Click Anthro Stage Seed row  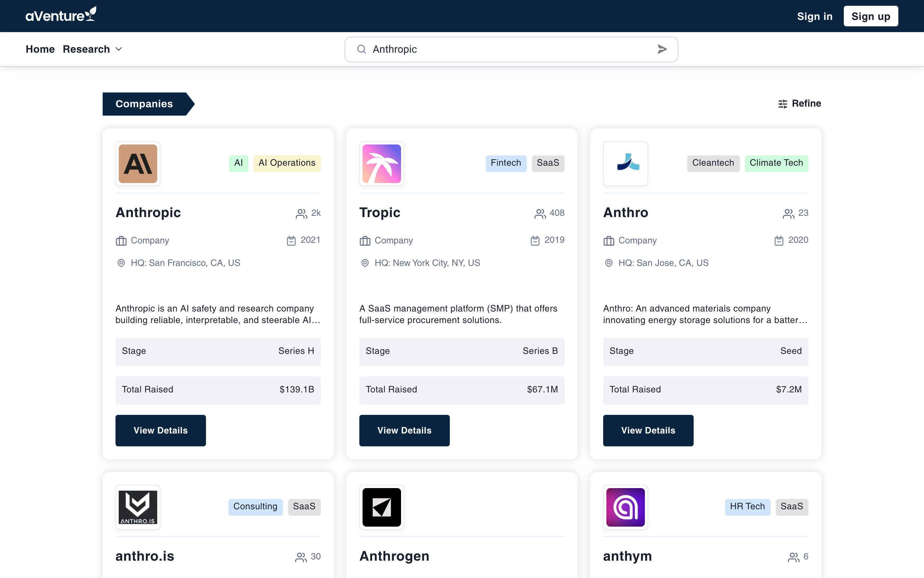click(x=706, y=352)
